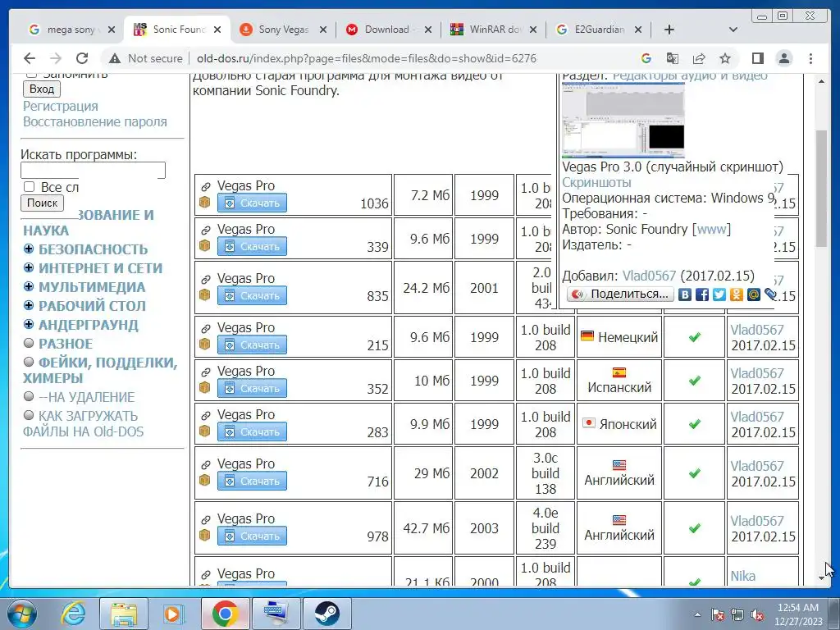
Task: Open Регистрация link
Action: tap(61, 106)
